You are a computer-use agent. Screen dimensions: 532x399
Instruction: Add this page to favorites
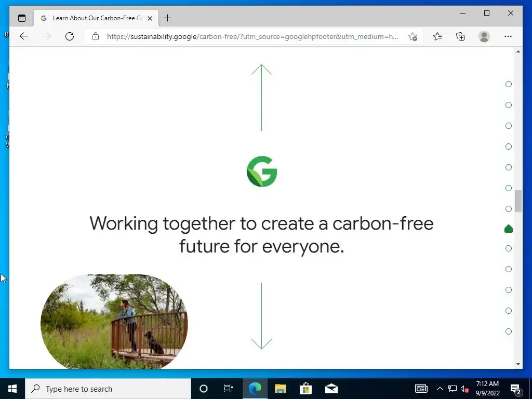413,37
